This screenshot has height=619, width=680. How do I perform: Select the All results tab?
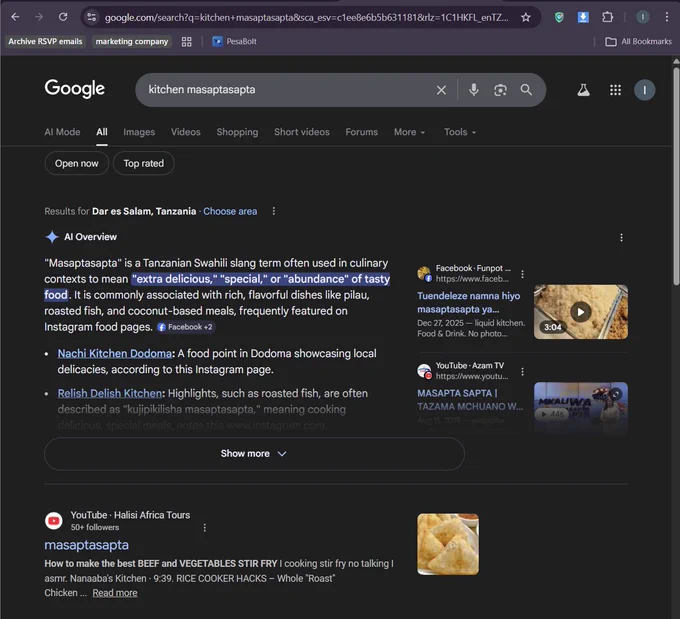point(102,132)
